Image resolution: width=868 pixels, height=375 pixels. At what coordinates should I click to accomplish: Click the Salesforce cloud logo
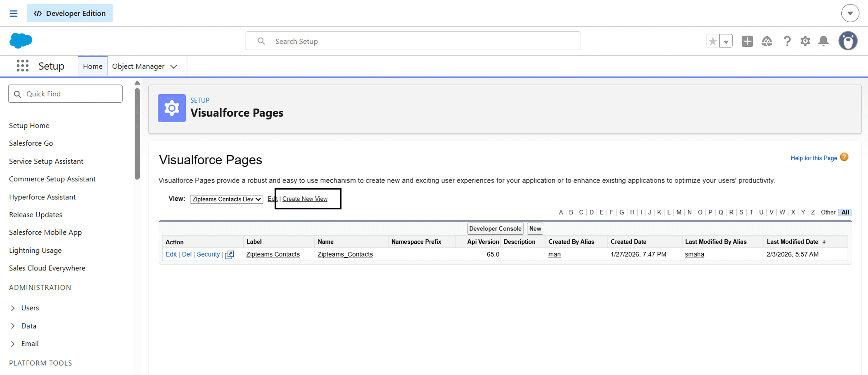point(21,41)
